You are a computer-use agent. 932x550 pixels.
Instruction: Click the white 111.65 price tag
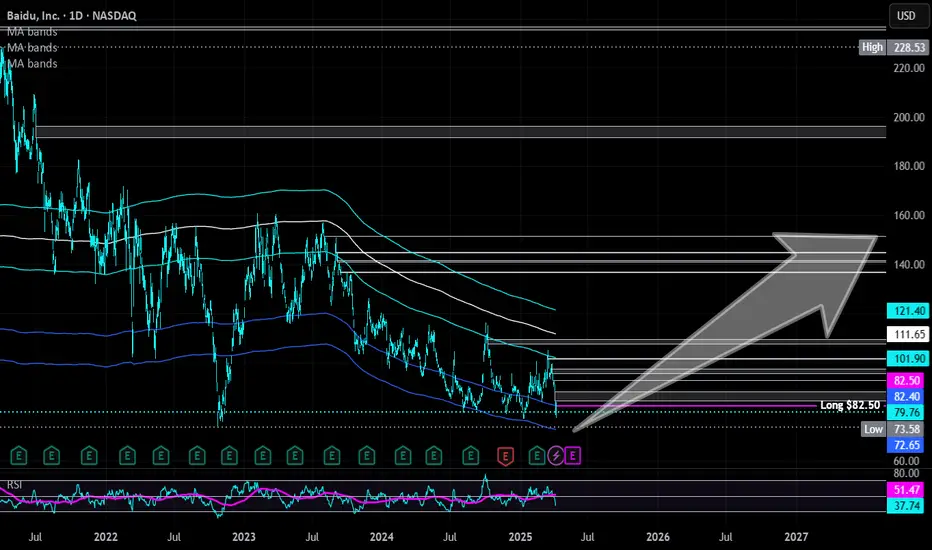point(908,334)
